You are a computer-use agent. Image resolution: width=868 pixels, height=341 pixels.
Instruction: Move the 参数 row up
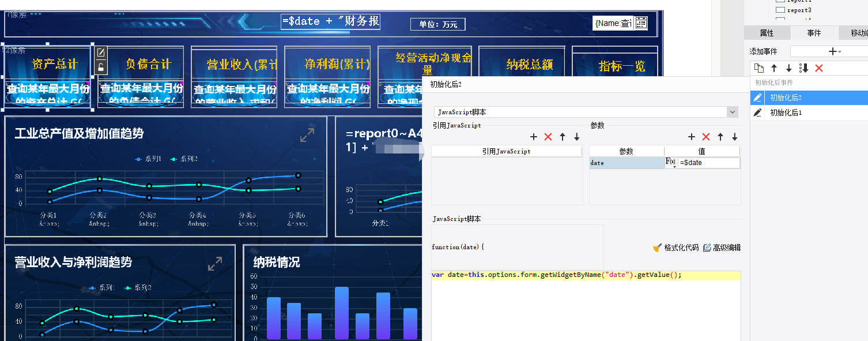point(720,137)
